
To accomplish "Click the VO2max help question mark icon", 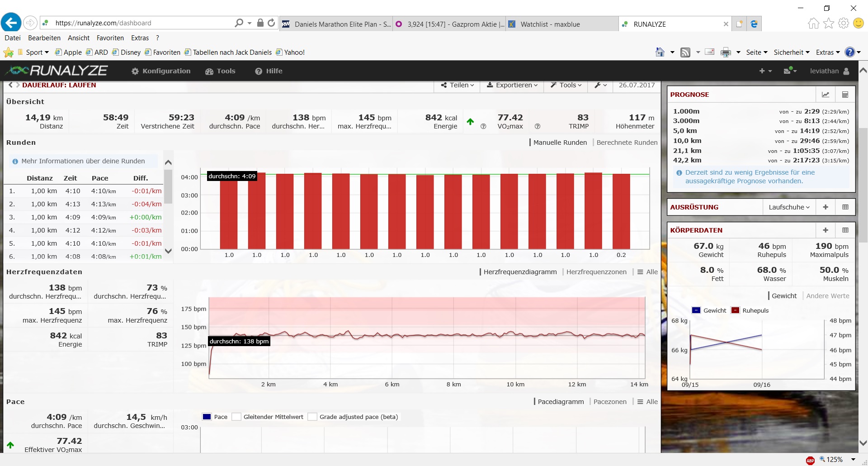I will click(x=538, y=127).
